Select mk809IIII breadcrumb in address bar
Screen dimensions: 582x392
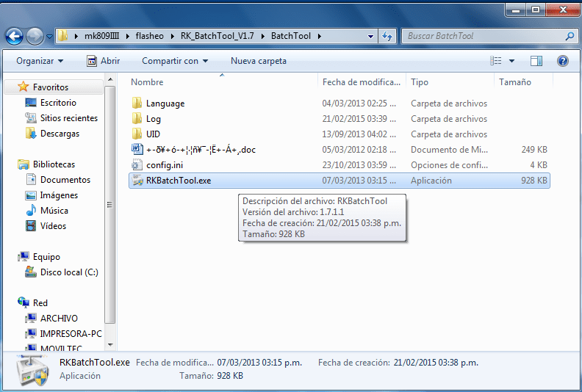coord(101,36)
